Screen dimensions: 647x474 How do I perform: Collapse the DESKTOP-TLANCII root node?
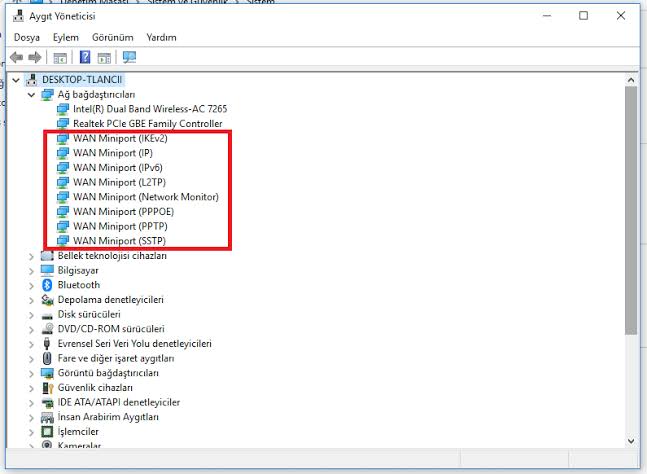pyautogui.click(x=16, y=80)
